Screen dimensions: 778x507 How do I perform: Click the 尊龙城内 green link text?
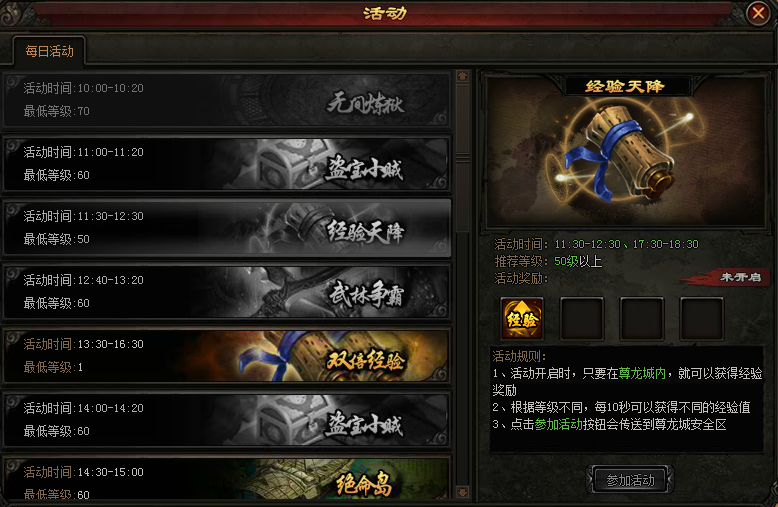[642, 374]
